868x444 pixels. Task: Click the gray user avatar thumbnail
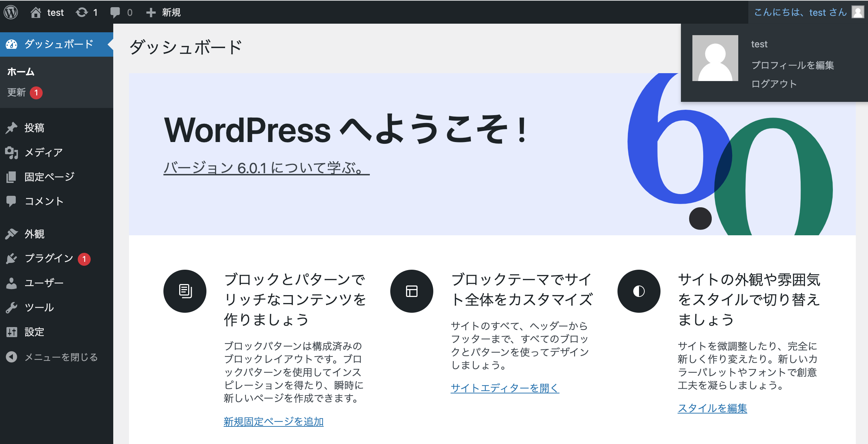(x=715, y=58)
